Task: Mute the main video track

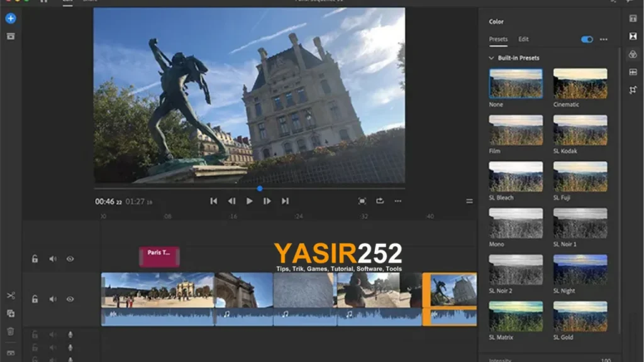Action: tap(53, 299)
